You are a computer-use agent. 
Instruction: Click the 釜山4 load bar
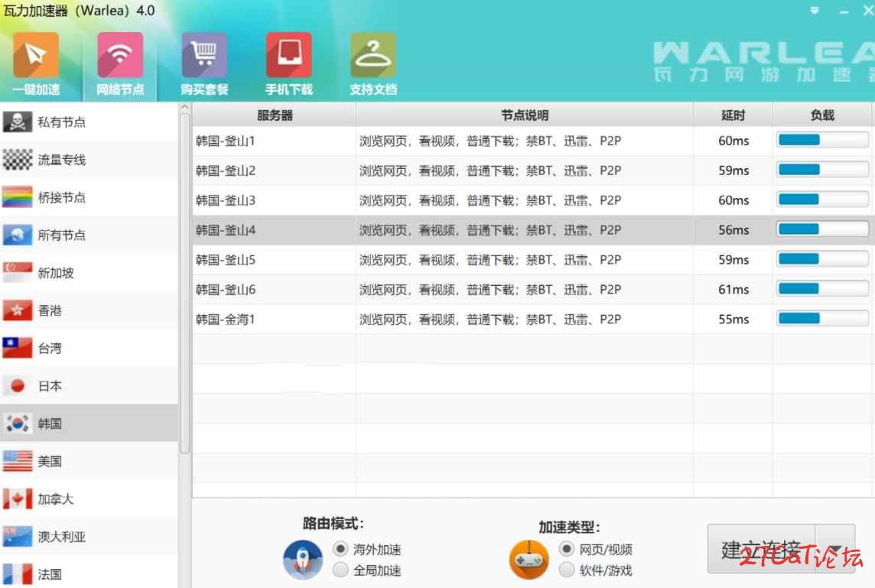click(822, 229)
